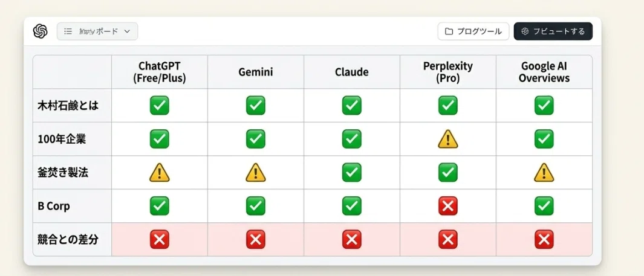Click warning icon for ChatGPT 釜焚き製法
Screen dimensions: 644x276
160,173
